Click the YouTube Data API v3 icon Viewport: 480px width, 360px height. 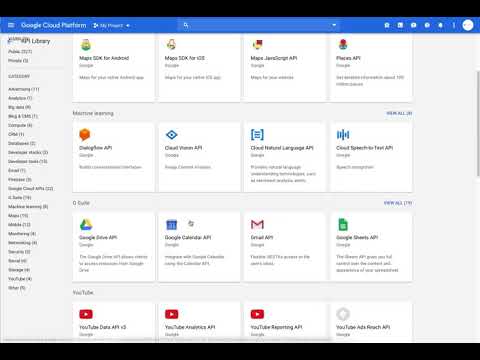click(x=86, y=314)
